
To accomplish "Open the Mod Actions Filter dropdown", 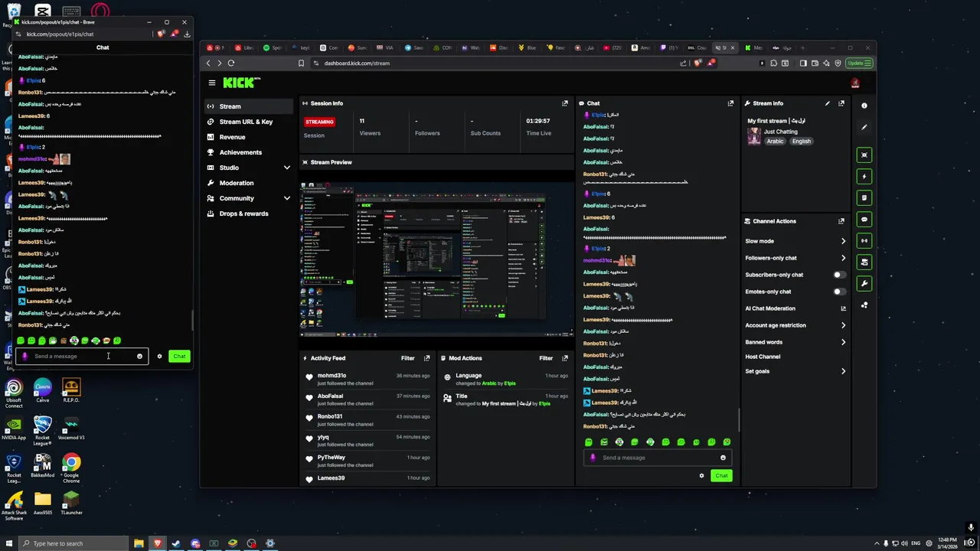I will pos(546,358).
